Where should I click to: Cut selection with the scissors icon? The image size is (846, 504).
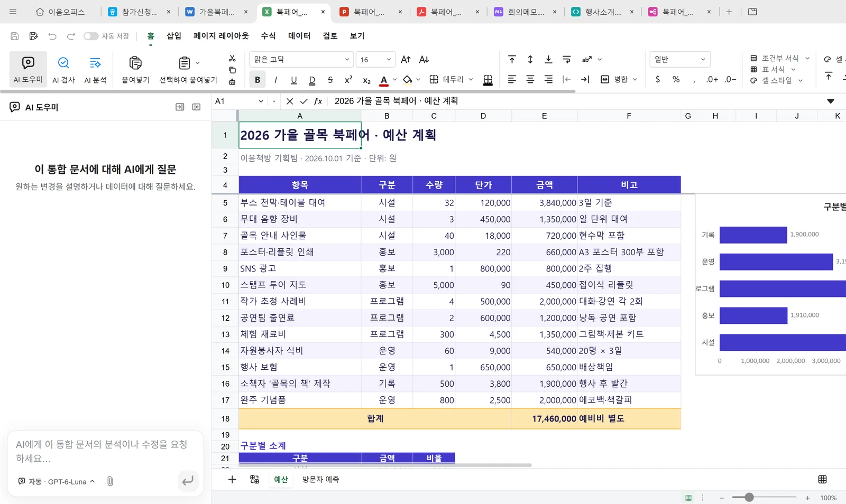[232, 58]
